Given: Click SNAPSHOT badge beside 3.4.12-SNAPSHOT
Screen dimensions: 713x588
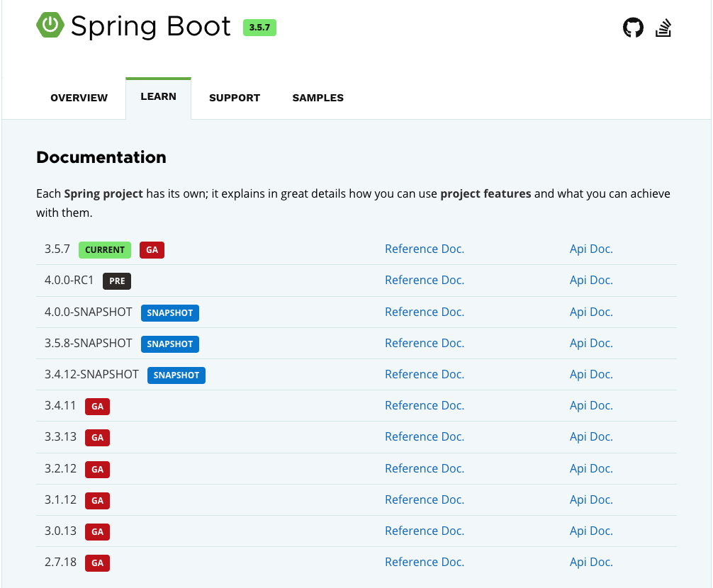Looking at the screenshot, I should point(176,375).
